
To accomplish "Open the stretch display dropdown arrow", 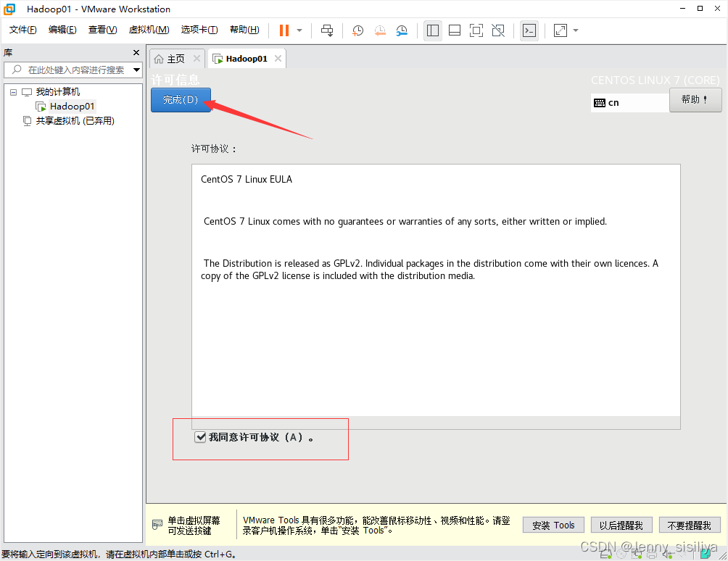I will [x=576, y=30].
